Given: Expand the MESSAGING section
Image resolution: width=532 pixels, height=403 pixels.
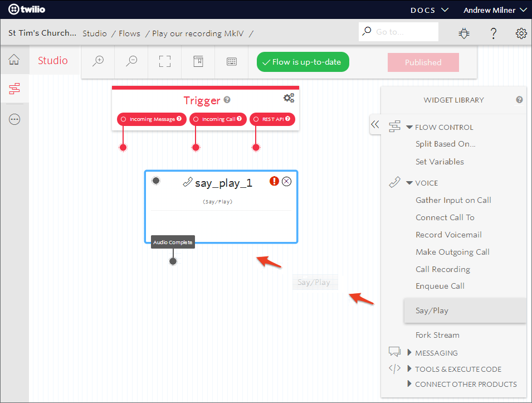Looking at the screenshot, I should pos(409,352).
